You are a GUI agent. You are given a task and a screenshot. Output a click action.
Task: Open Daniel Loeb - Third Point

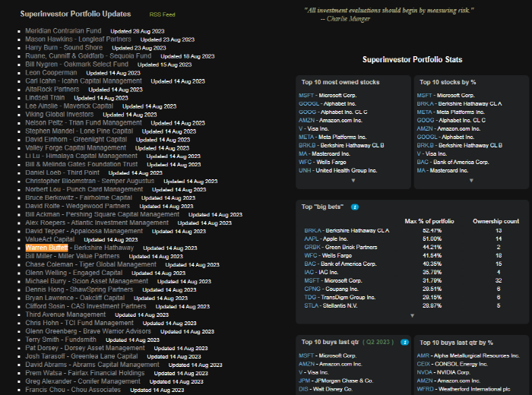click(62, 172)
